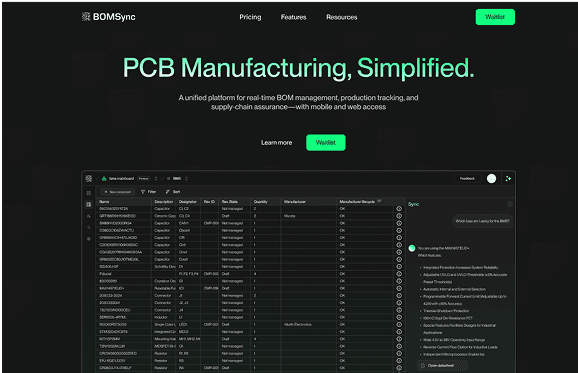The width and height of the screenshot is (578, 373).
Task: Click the row action icon for D1 row
Action: [399, 266]
